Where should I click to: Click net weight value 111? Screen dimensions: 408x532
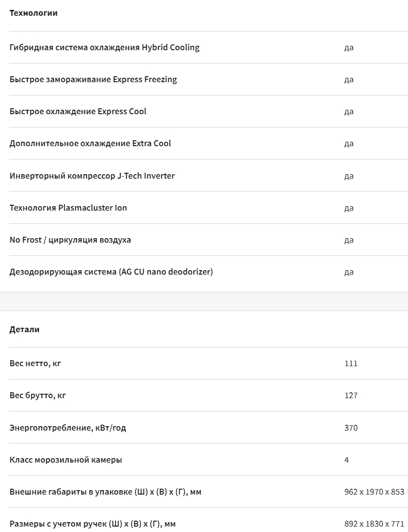[x=350, y=363]
